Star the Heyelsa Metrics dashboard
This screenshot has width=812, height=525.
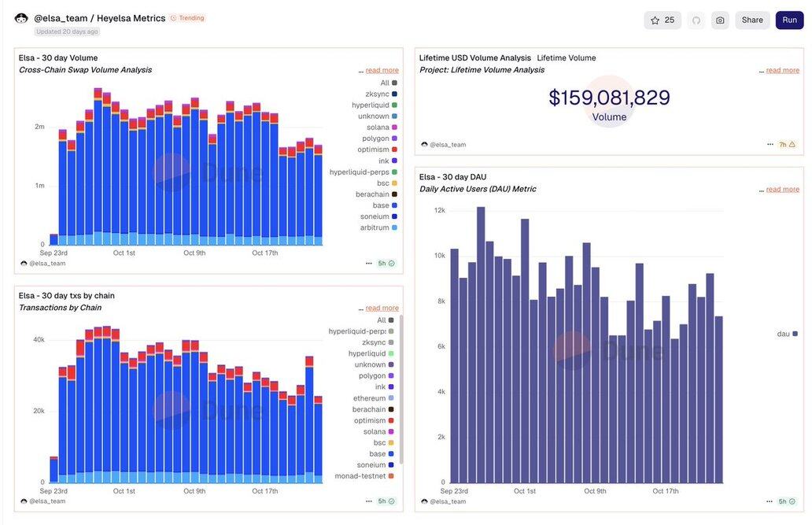(662, 20)
